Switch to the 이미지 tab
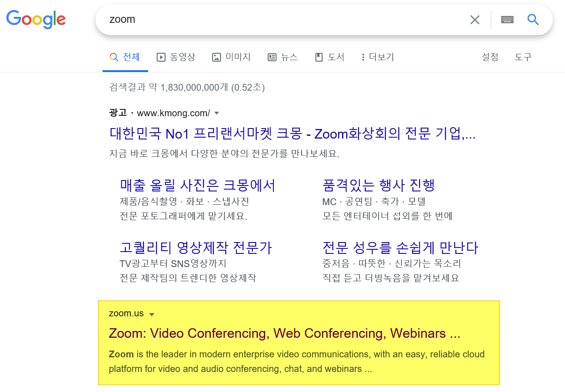565x392 pixels. (x=231, y=57)
